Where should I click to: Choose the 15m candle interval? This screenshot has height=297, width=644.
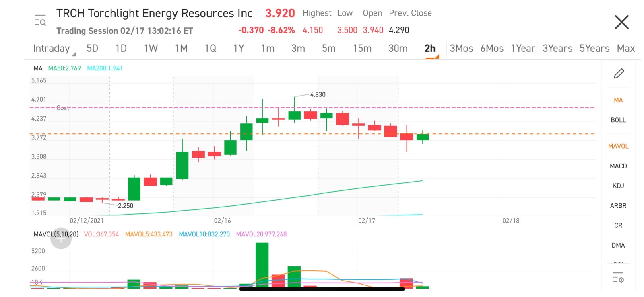(x=362, y=49)
